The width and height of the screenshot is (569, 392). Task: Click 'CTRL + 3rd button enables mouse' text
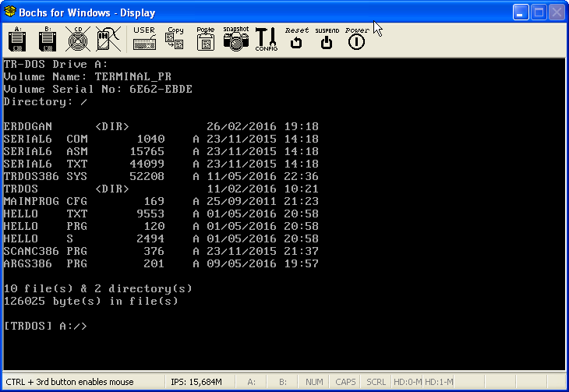point(69,382)
